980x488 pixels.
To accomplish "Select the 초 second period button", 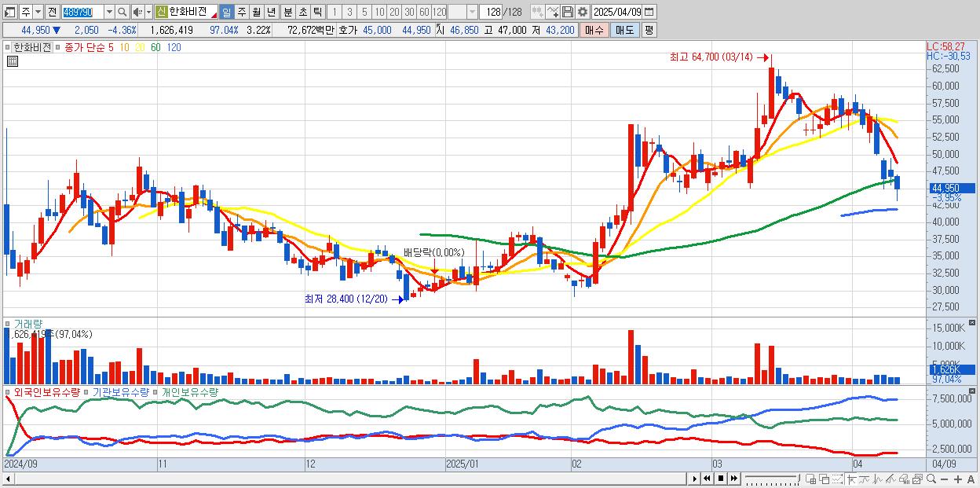I will 302,12.
